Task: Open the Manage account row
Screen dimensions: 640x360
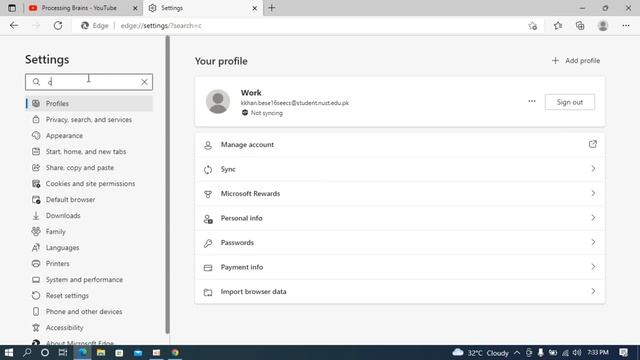Action: (x=400, y=145)
